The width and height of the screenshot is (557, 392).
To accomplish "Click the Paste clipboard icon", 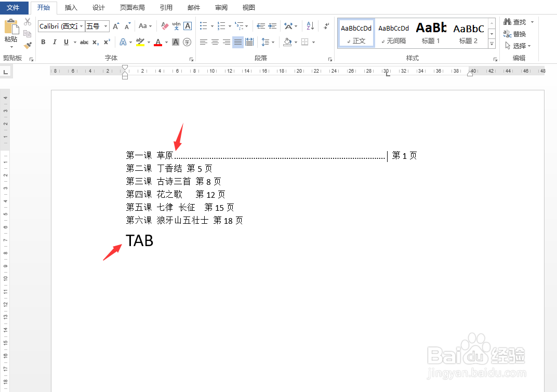I will (11, 27).
